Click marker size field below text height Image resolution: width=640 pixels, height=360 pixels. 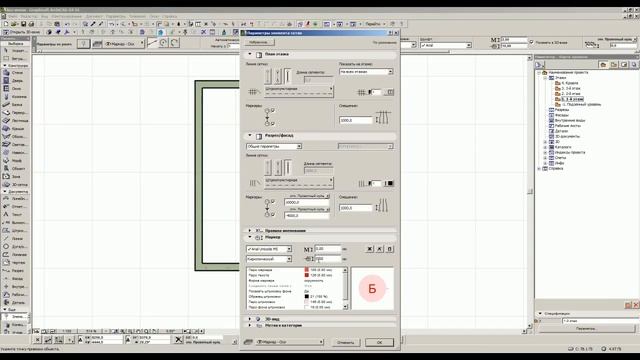coord(327,259)
